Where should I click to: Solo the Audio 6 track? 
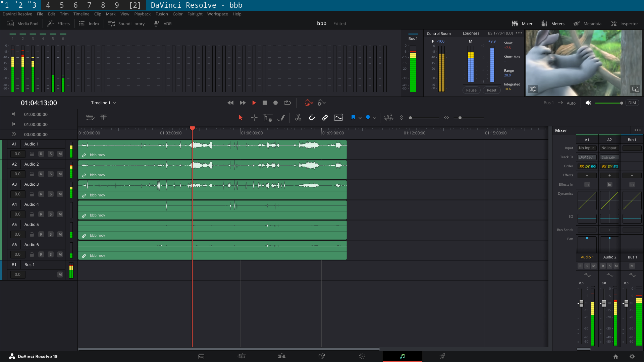point(51,254)
